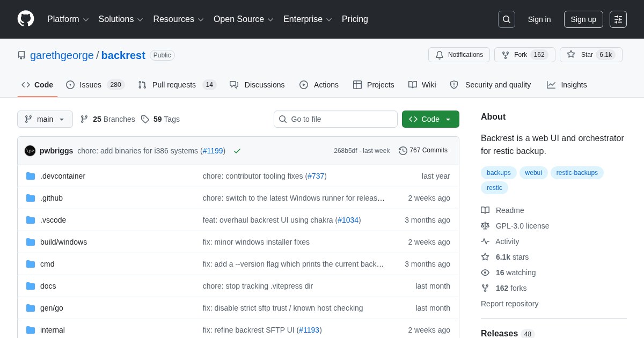Click the pwbriggs author name link
This screenshot has height=338, width=644.
[x=56, y=151]
